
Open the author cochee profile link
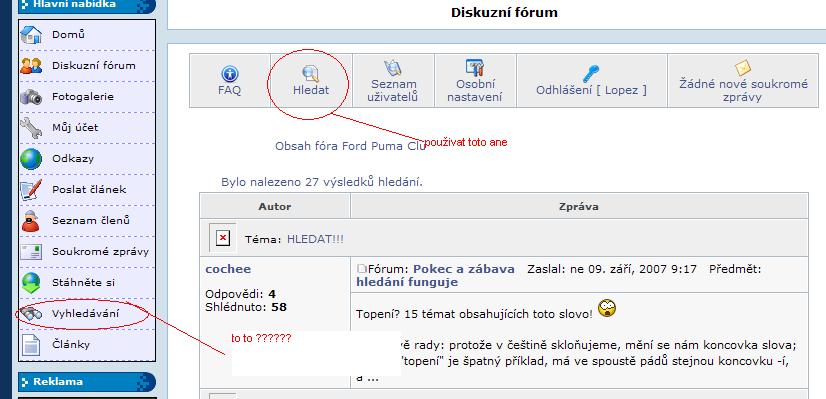point(228,269)
